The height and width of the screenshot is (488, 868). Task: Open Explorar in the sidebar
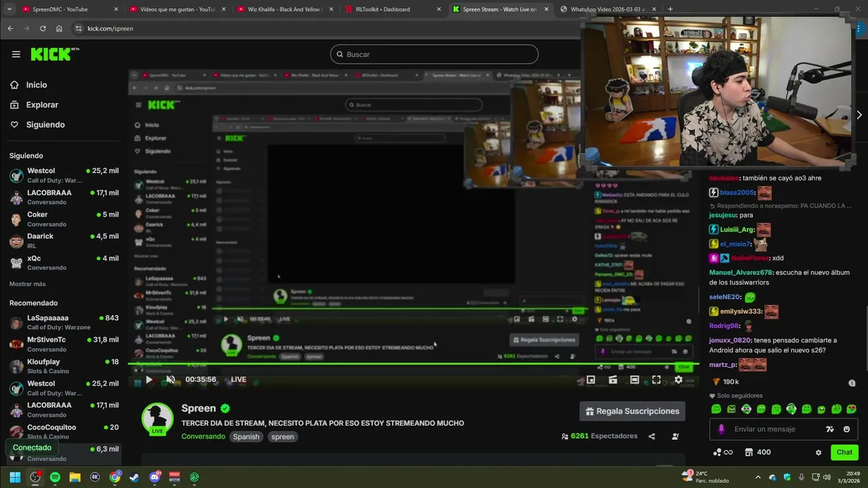34,105
